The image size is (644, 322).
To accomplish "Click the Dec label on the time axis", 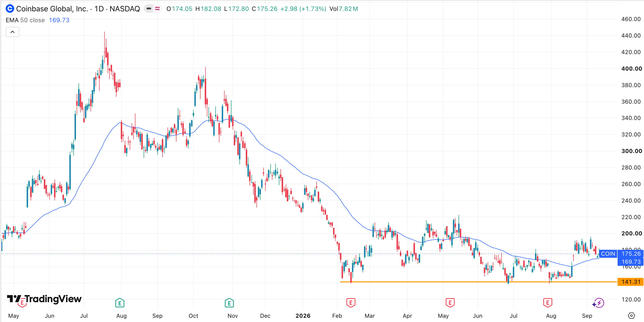I will pyautogui.click(x=265, y=316).
